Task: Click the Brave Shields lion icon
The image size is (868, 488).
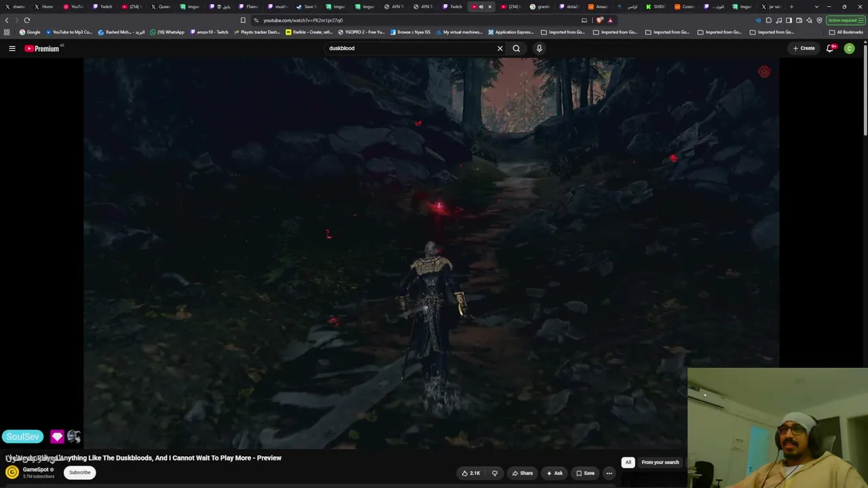Action: [599, 20]
